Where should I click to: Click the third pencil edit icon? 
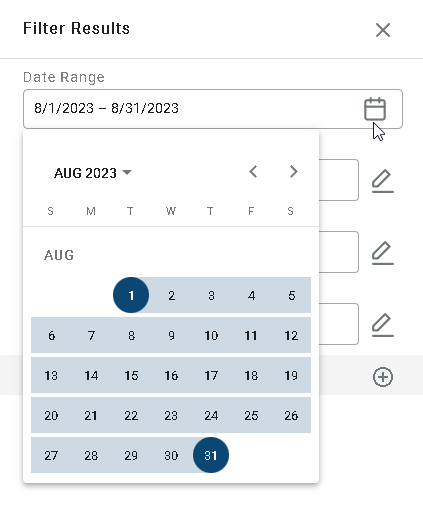[383, 325]
